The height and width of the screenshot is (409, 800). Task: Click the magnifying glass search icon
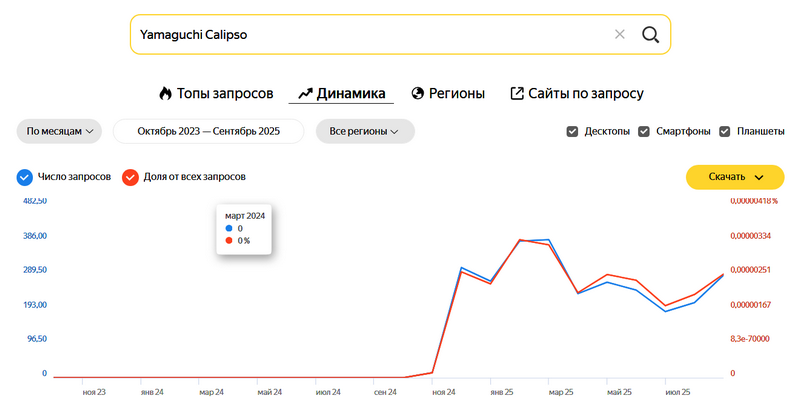pyautogui.click(x=650, y=35)
